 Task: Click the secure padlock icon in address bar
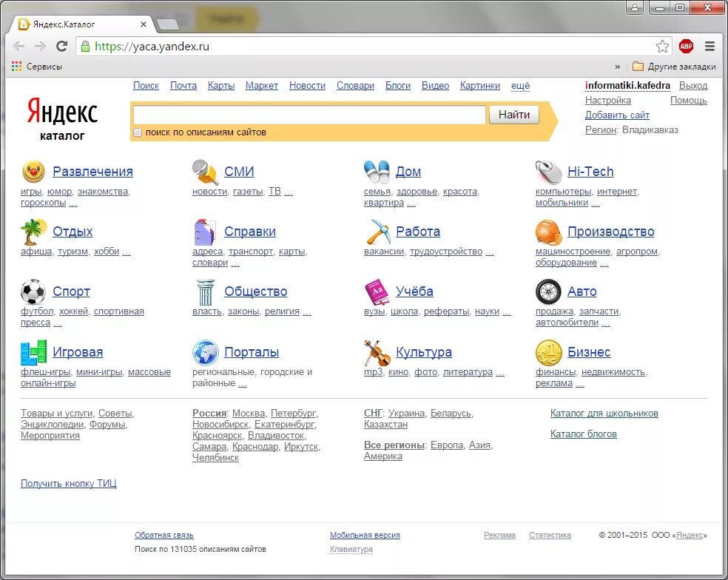(x=85, y=46)
